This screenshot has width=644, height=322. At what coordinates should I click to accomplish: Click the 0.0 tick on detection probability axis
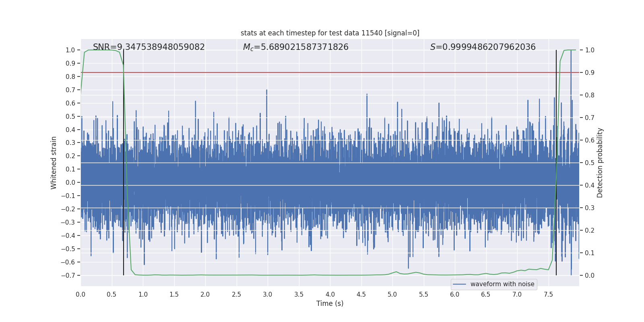[590, 275]
